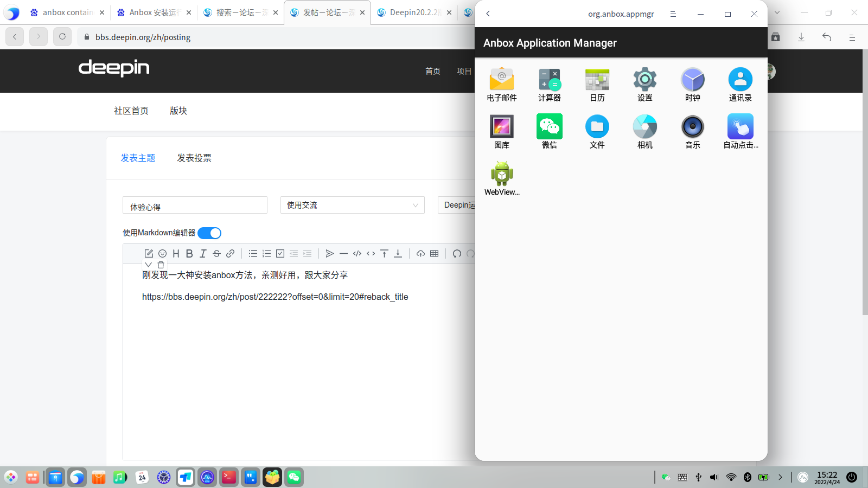Open the 使用交流 category dropdown
The height and width of the screenshot is (488, 868).
352,205
